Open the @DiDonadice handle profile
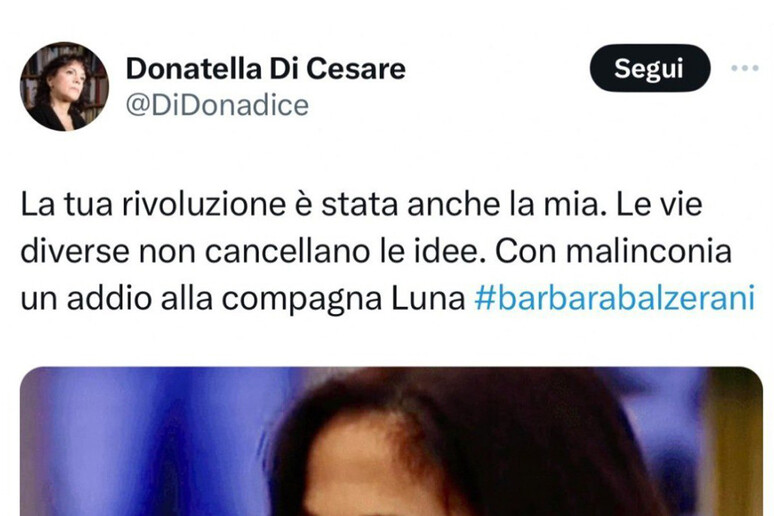This screenshot has width=774, height=516. click(217, 105)
